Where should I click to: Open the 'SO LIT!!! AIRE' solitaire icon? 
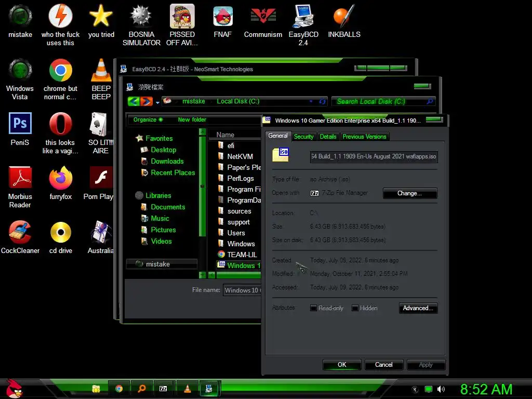101,133
